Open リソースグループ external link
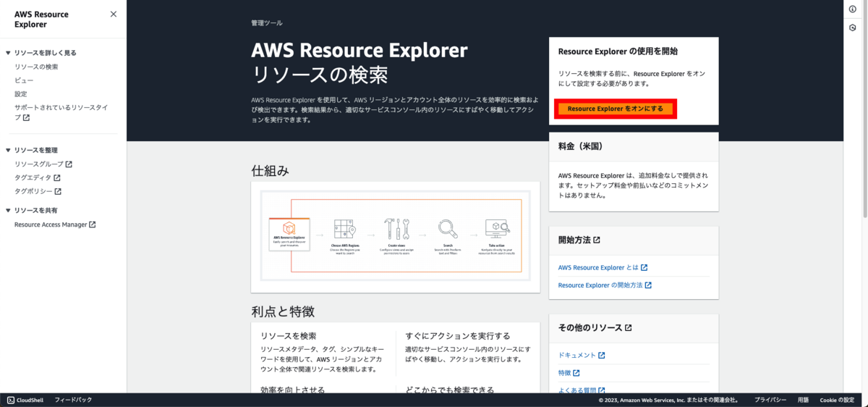 pos(43,164)
